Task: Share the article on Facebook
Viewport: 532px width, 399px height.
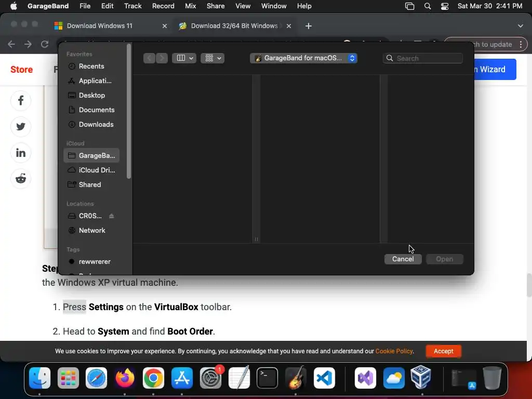Action: click(x=21, y=100)
